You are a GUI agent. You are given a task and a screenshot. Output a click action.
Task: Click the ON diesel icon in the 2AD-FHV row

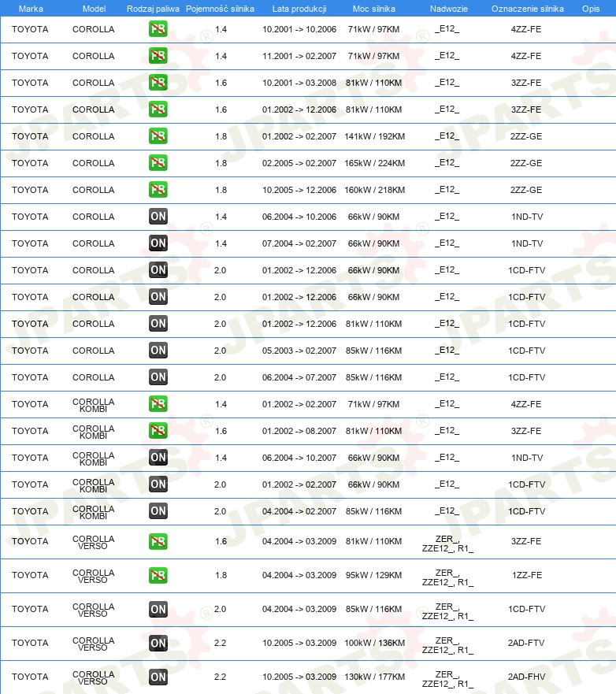click(158, 677)
